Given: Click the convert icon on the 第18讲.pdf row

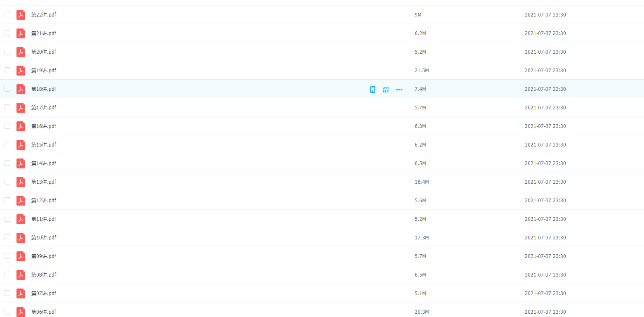Looking at the screenshot, I should [386, 90].
